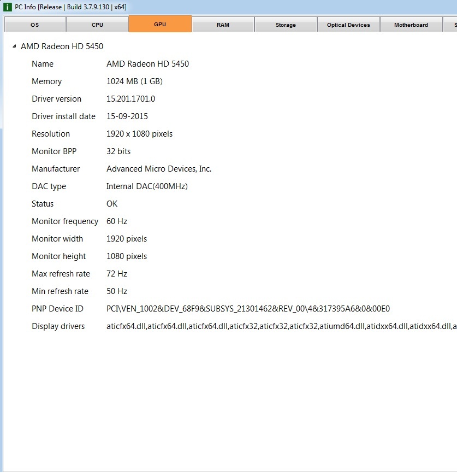The width and height of the screenshot is (457, 476).
Task: Collapse the AMD Radeon HD 5450 tree node
Action: (x=14, y=46)
